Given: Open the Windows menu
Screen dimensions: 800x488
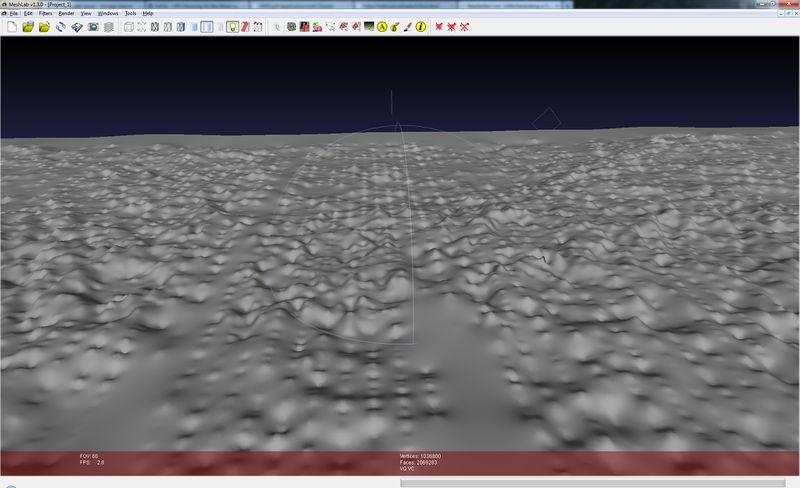Looking at the screenshot, I should tap(108, 13).
